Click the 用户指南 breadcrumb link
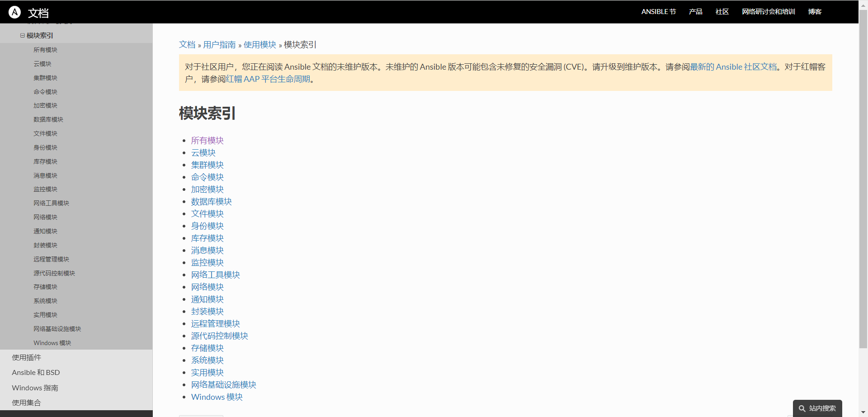 coord(219,45)
